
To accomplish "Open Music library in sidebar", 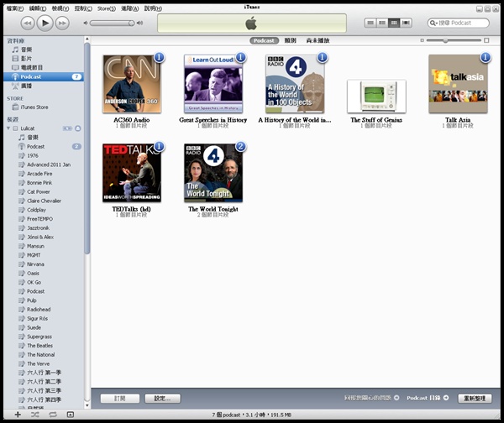I will click(x=44, y=50).
